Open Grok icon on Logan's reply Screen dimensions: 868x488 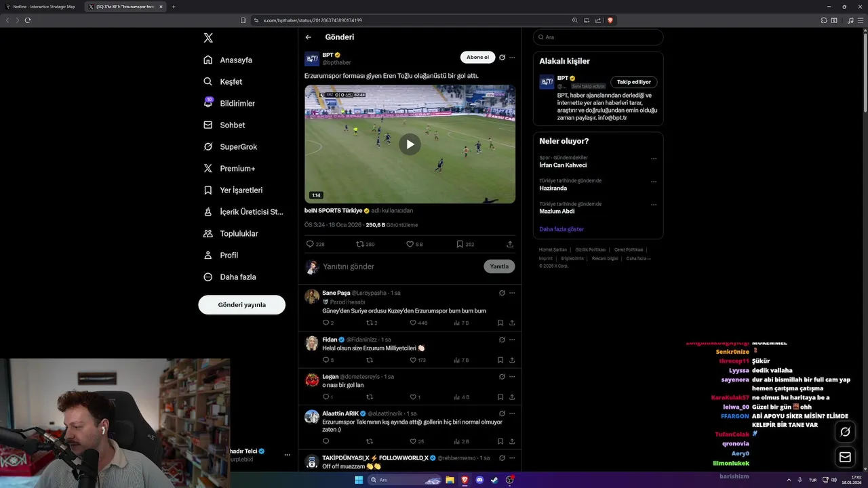coord(502,376)
